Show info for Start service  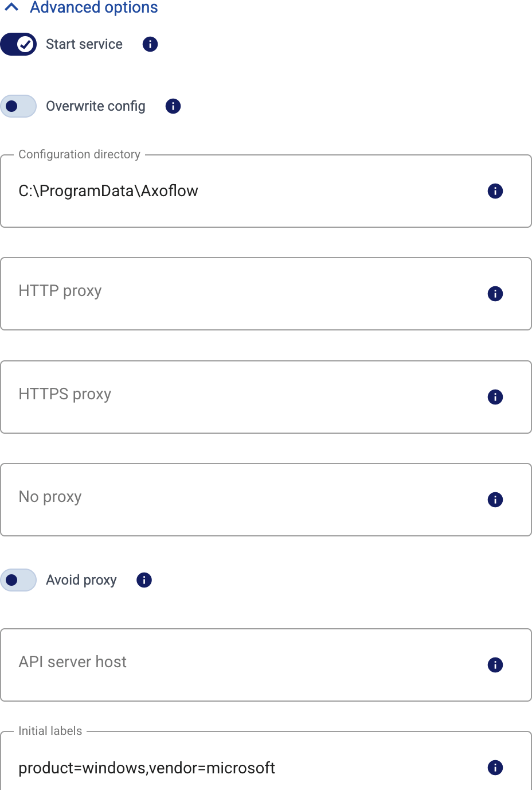[x=150, y=44]
